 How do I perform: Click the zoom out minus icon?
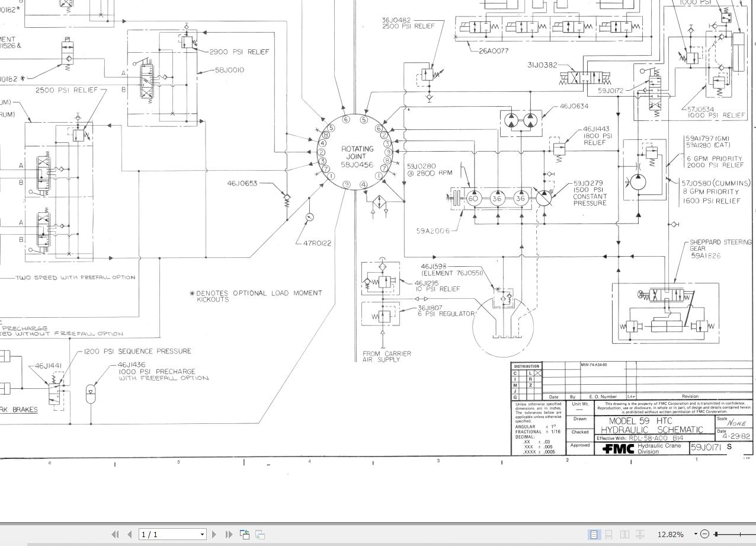click(705, 534)
